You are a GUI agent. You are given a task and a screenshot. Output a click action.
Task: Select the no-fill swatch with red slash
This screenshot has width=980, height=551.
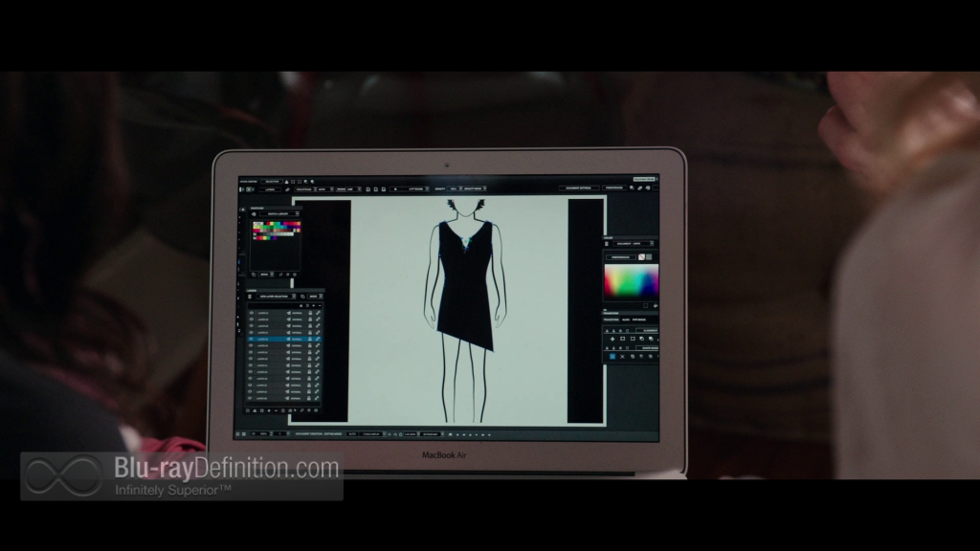click(x=641, y=257)
